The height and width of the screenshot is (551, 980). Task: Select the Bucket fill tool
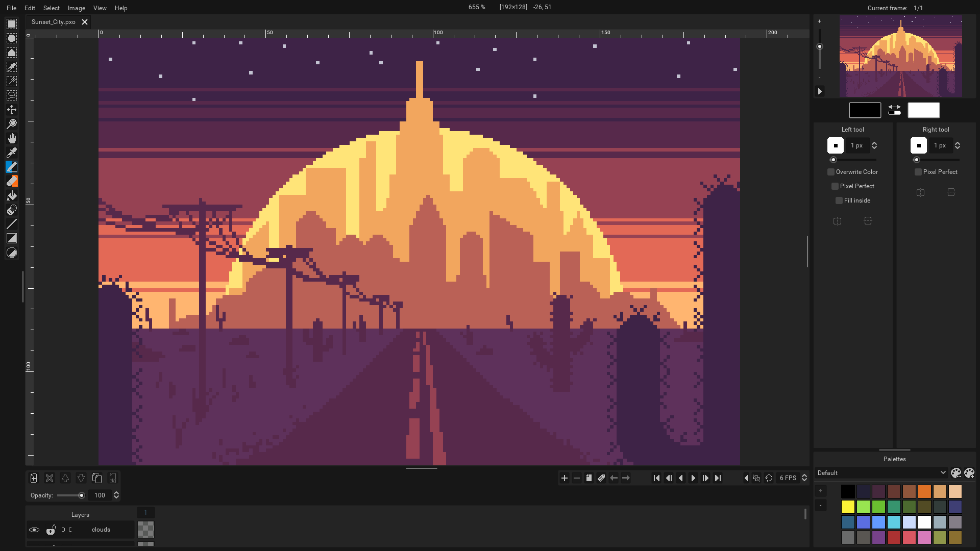[x=11, y=195]
